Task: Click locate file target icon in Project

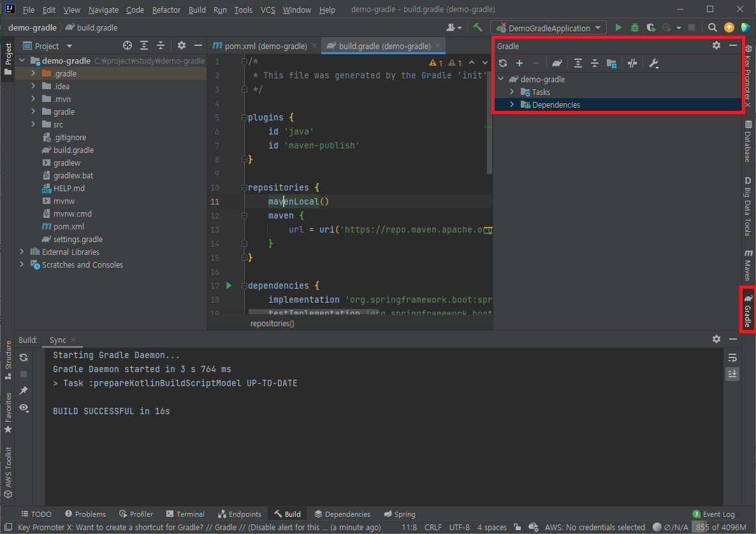Action: point(127,45)
